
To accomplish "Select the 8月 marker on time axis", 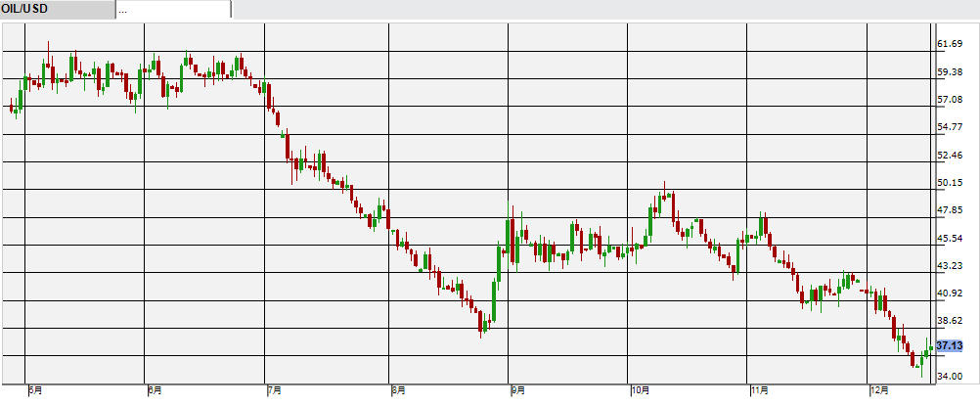I will click(397, 391).
